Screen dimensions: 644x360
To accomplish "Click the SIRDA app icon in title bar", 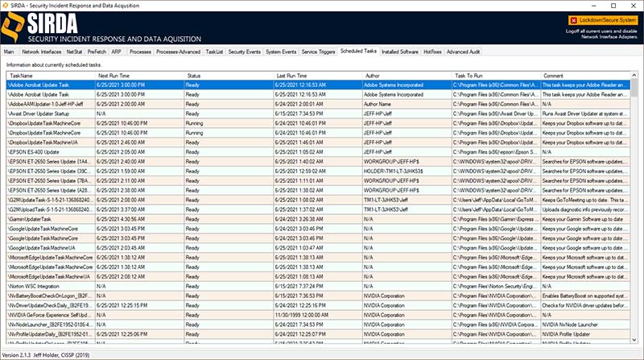I will (x=5, y=6).
